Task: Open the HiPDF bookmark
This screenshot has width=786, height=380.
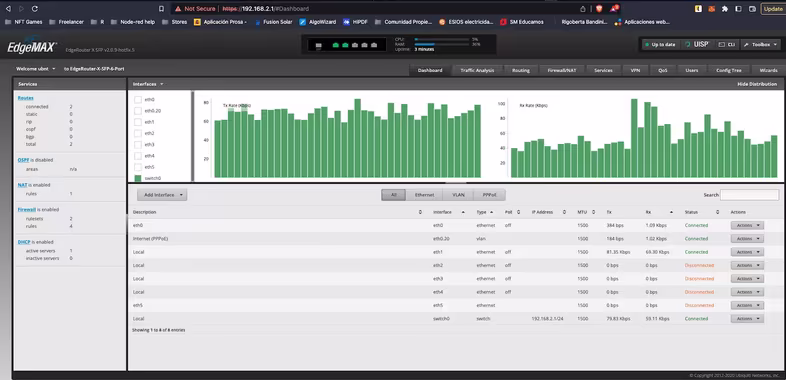Action: [x=355, y=22]
